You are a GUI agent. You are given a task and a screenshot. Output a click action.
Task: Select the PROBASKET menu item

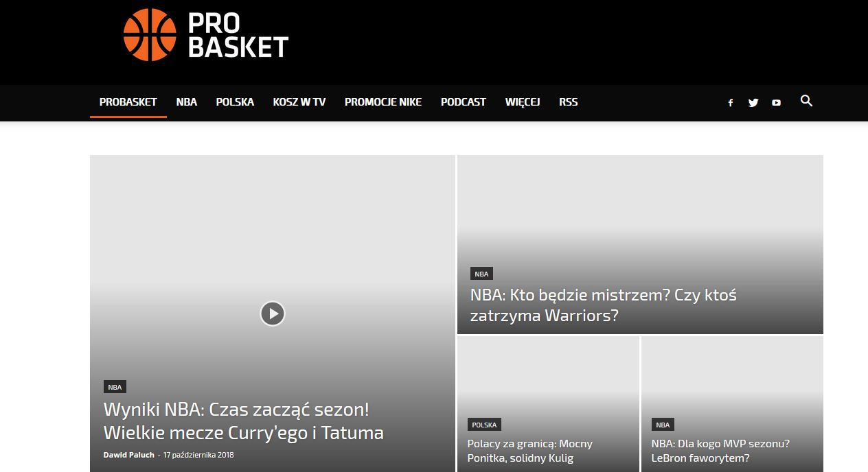point(128,102)
